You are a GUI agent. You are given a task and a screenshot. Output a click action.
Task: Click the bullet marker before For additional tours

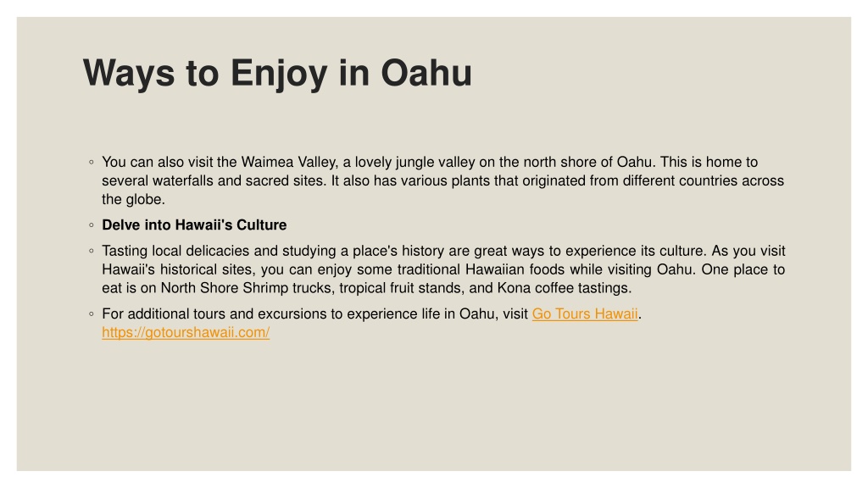click(92, 313)
